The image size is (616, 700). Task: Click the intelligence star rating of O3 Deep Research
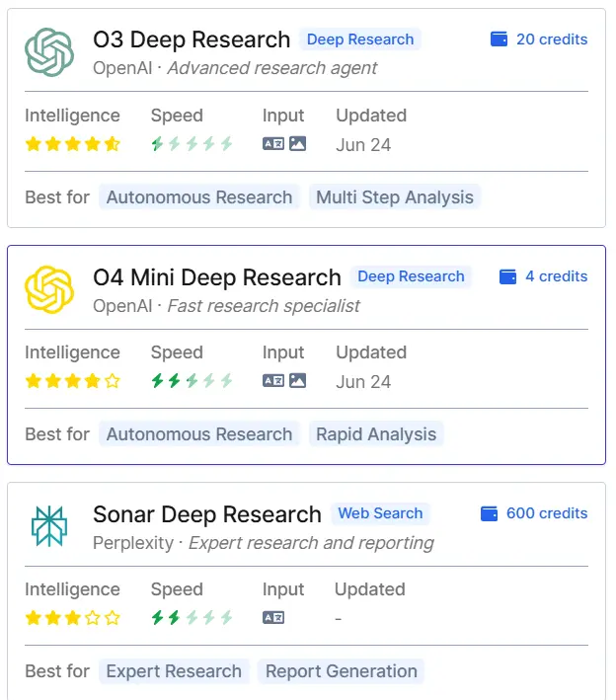(72, 144)
